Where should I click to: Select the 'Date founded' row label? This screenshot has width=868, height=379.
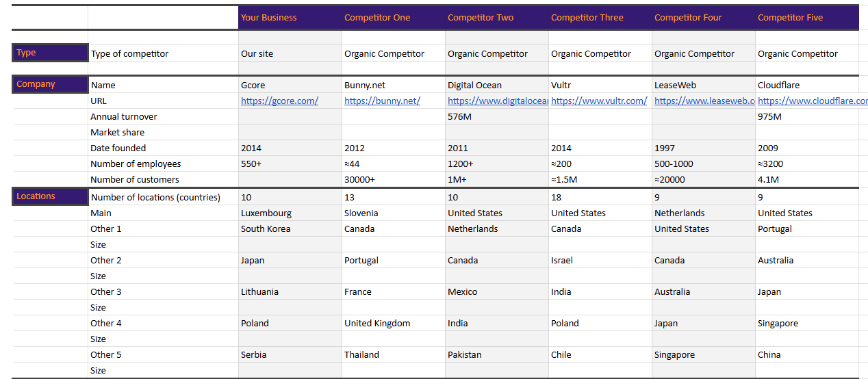point(163,148)
